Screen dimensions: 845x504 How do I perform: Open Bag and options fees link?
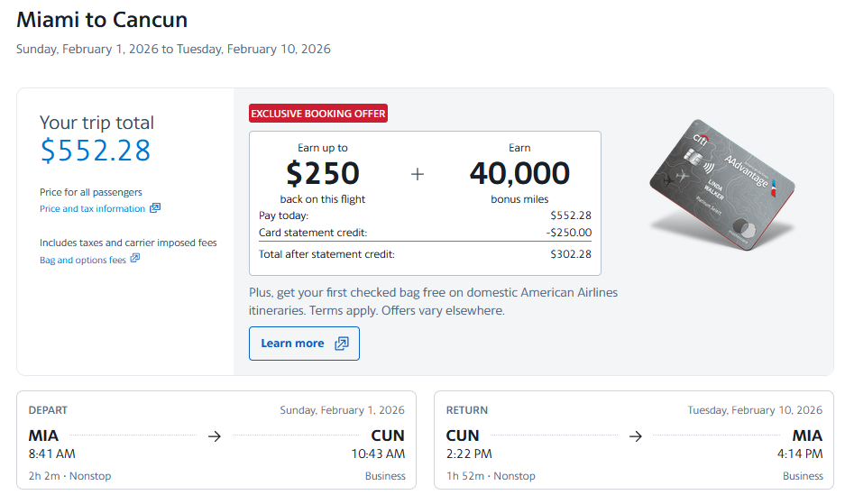click(83, 261)
